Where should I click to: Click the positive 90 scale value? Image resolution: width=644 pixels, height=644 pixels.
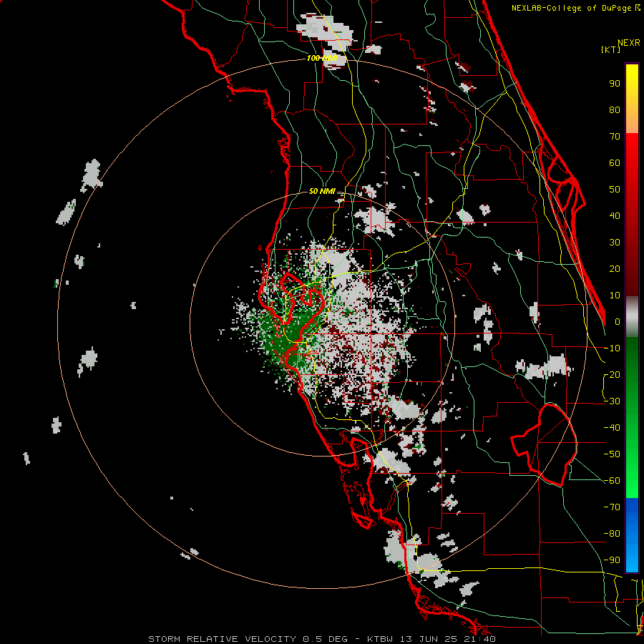pos(615,84)
